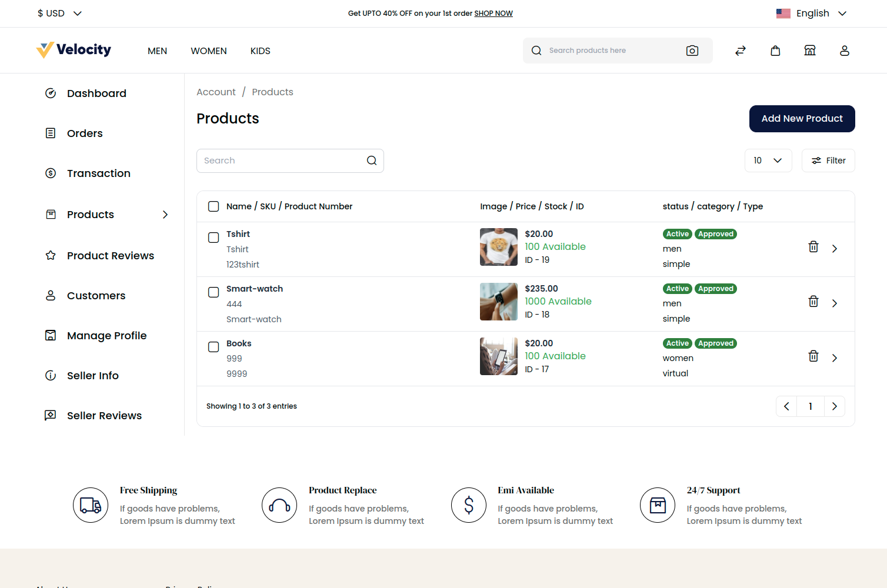887x588 pixels.
Task: Open the user account icon
Action: tap(845, 51)
